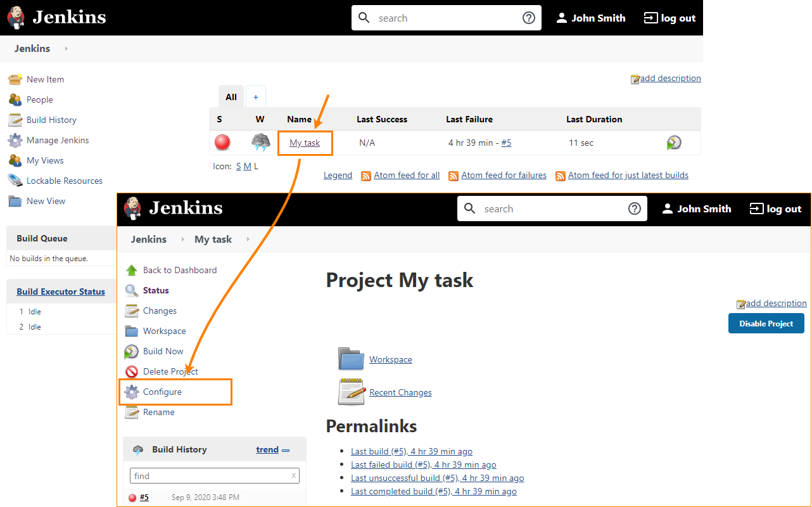Click the Build Now clock icon
The image size is (812, 507).
tap(132, 351)
